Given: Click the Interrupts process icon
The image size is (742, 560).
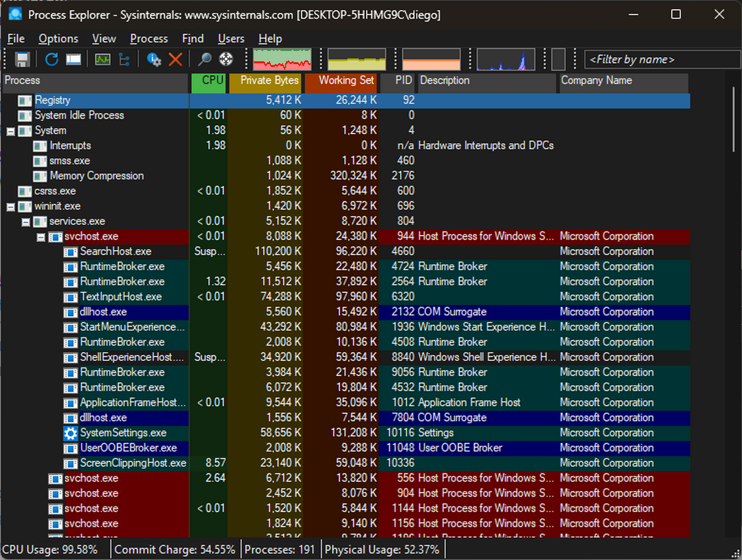Looking at the screenshot, I should pos(40,146).
